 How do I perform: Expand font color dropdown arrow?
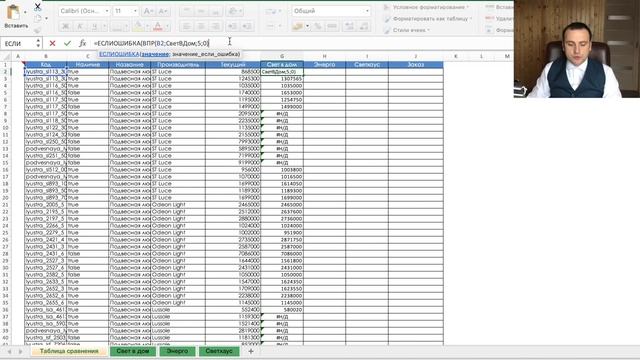pyautogui.click(x=167, y=27)
